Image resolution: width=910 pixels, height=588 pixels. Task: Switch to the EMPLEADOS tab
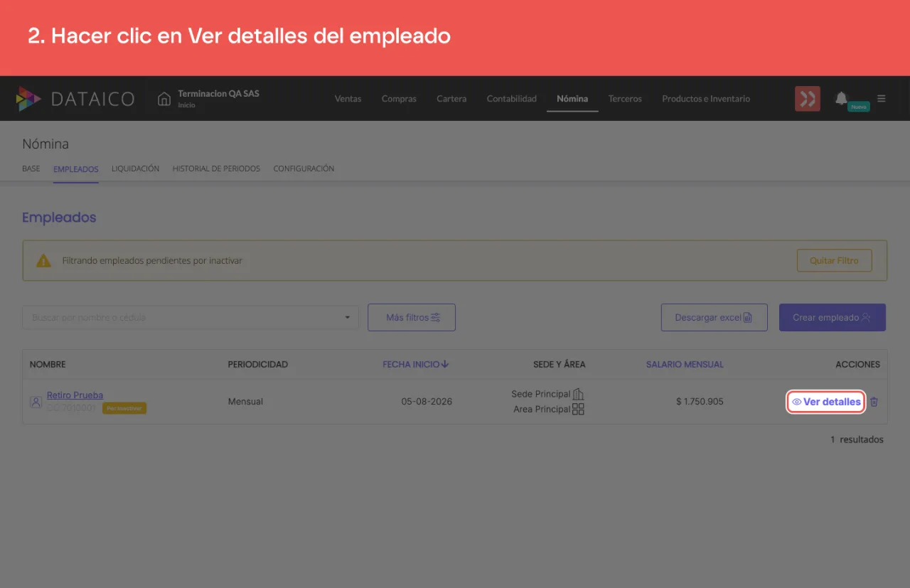[76, 169]
